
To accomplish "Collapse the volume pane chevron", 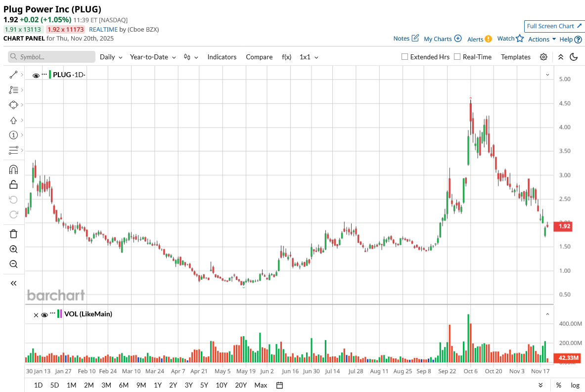I will click(547, 314).
